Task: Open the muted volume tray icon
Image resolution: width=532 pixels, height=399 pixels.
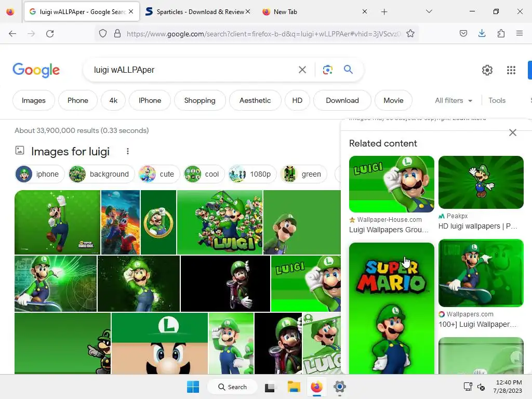Action: coord(481,387)
